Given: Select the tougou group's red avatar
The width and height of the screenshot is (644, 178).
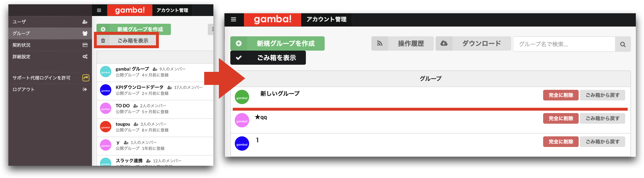Looking at the screenshot, I should (106, 127).
